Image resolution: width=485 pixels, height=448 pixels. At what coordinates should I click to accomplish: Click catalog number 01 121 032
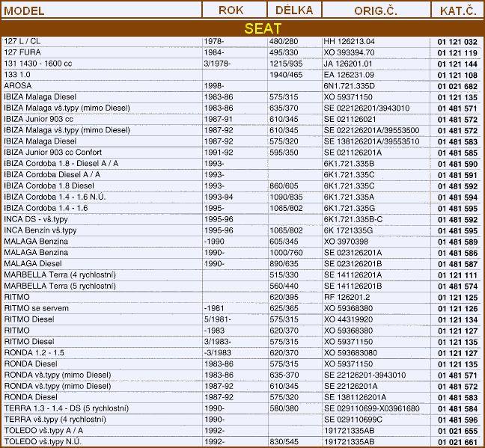click(x=457, y=42)
